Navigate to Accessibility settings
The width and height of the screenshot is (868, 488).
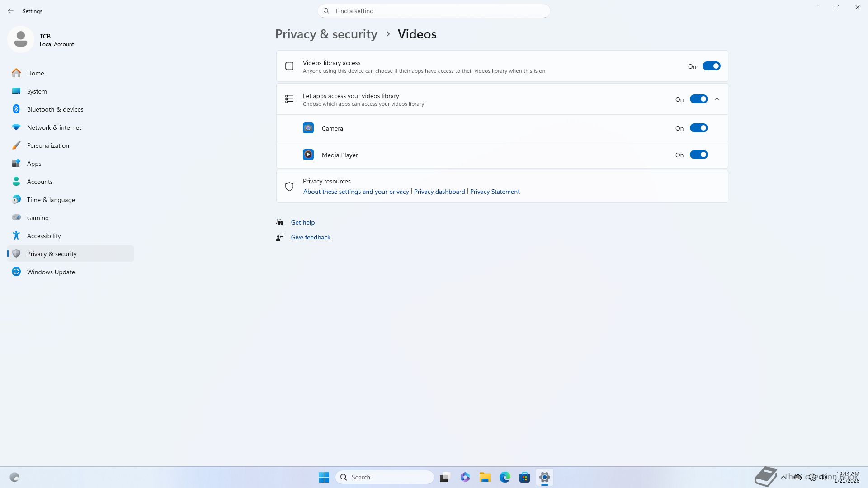(44, 236)
